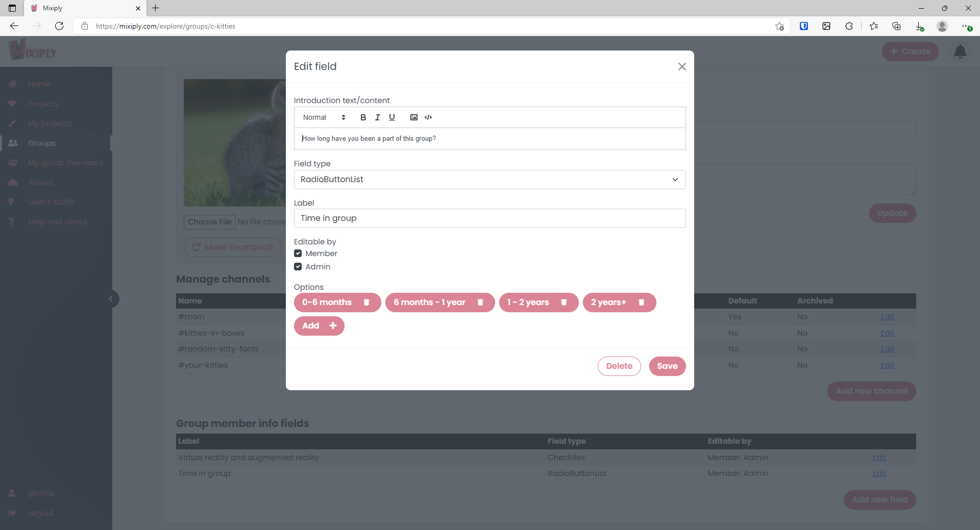Click the introduction text editor area
The image size is (980, 530).
489,139
